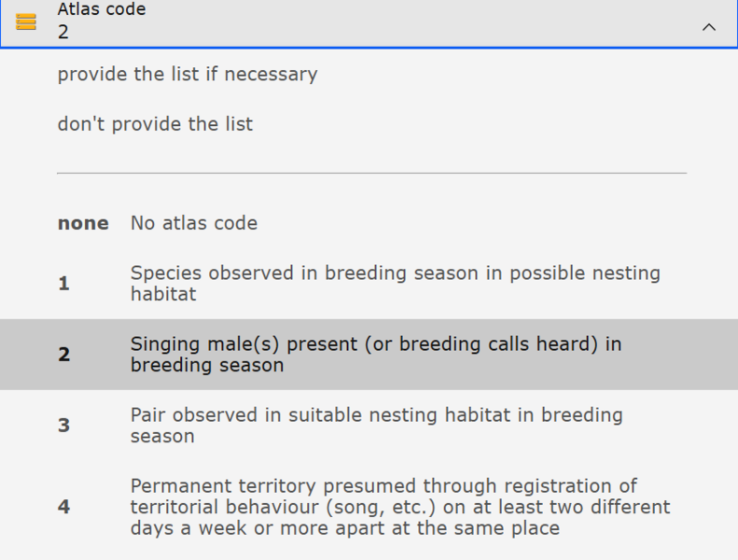Click the selected value "2" in header
Viewport: 738px width, 560px height.
(63, 32)
